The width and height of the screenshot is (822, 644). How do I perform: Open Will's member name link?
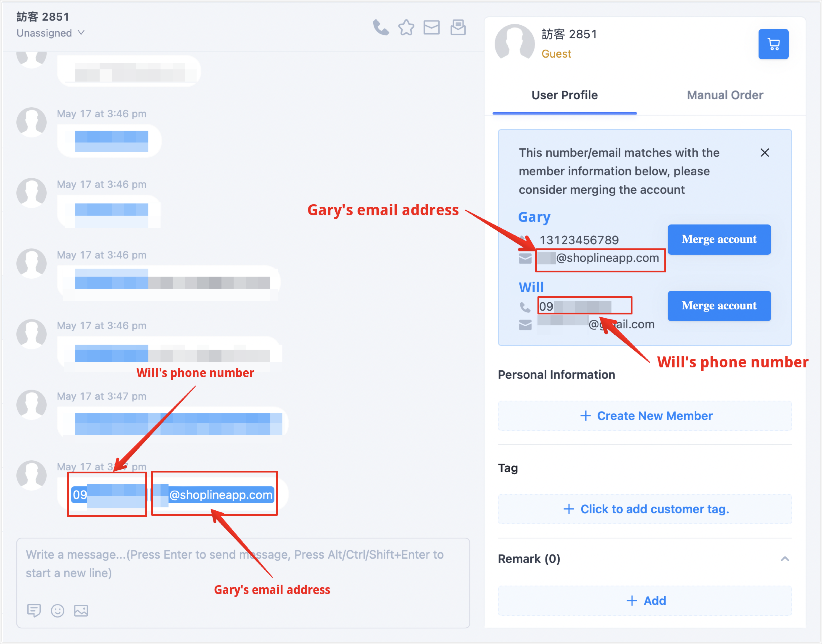pyautogui.click(x=531, y=287)
